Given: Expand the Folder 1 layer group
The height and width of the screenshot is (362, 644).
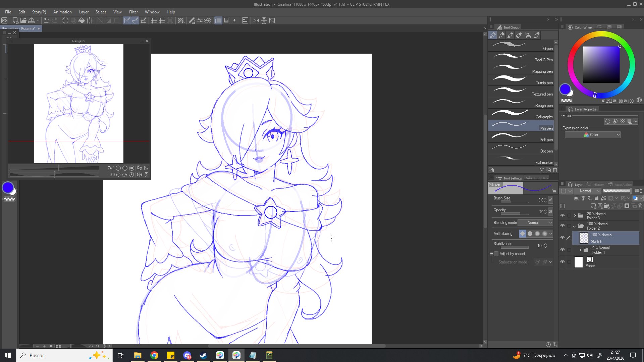Looking at the screenshot, I should click(580, 250).
